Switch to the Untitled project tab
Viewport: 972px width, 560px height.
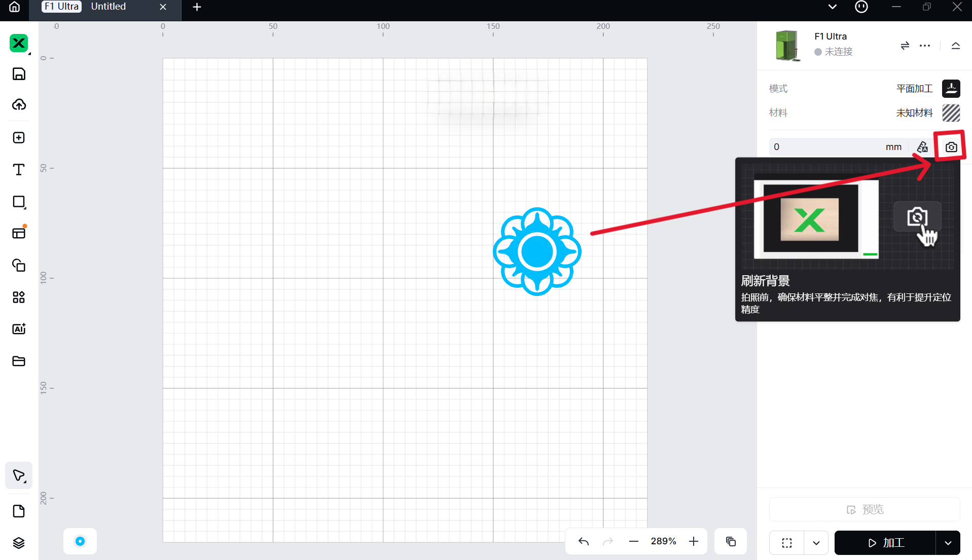click(x=109, y=7)
